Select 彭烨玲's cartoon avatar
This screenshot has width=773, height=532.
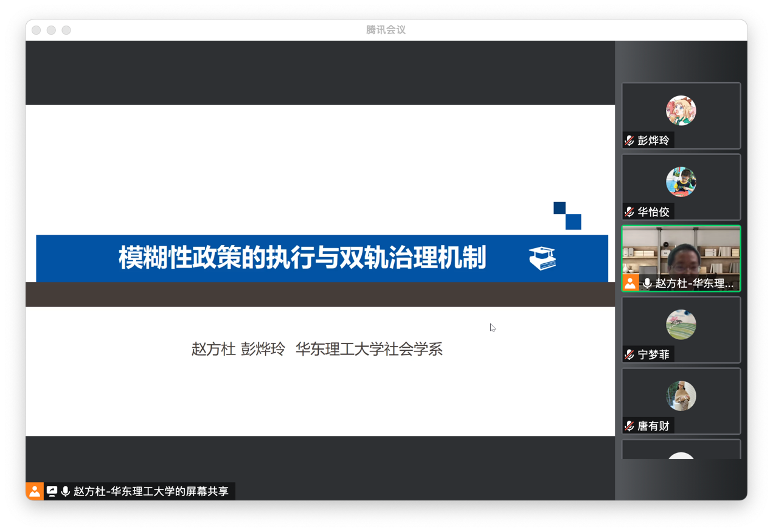681,111
